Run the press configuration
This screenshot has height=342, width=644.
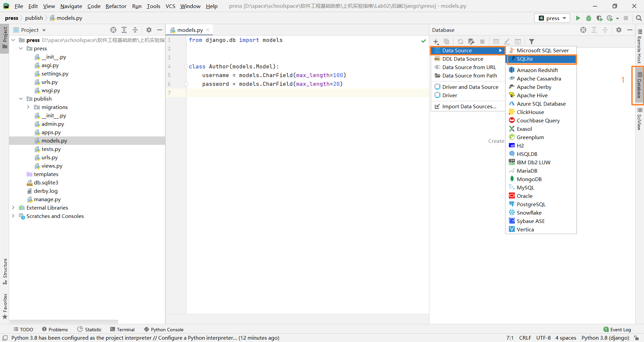(x=578, y=18)
